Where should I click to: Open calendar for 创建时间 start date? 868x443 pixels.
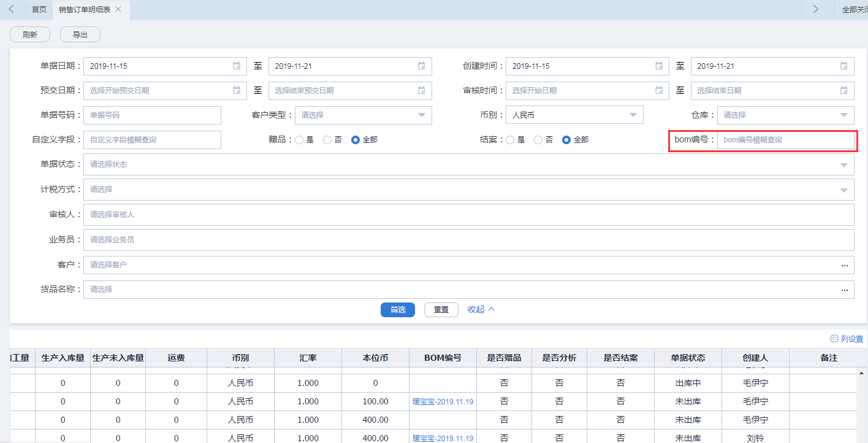659,66
